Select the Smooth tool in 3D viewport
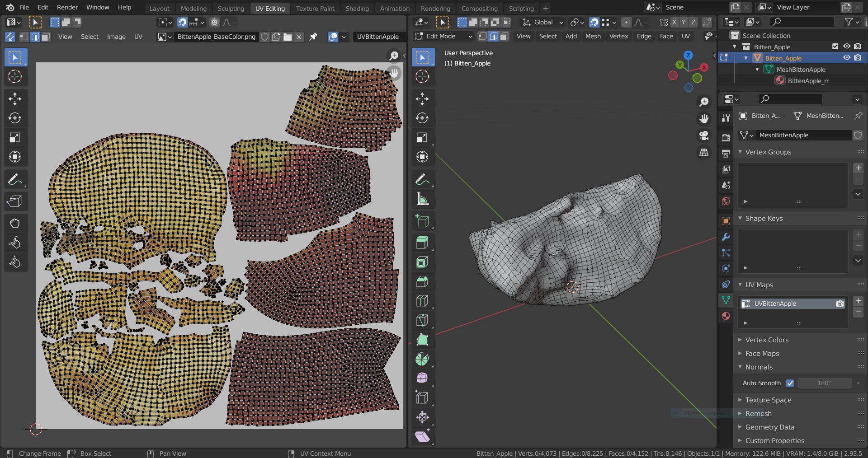This screenshot has height=458, width=868. [x=422, y=378]
